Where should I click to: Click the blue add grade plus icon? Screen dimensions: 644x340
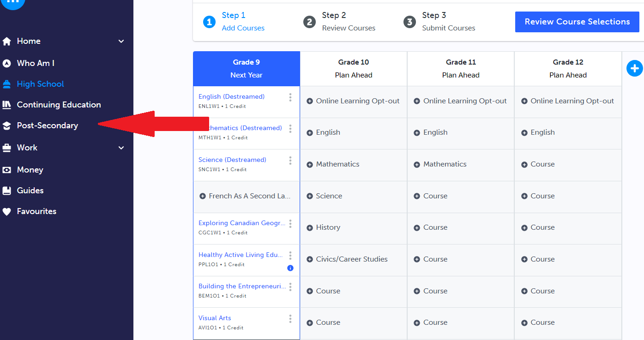click(635, 68)
